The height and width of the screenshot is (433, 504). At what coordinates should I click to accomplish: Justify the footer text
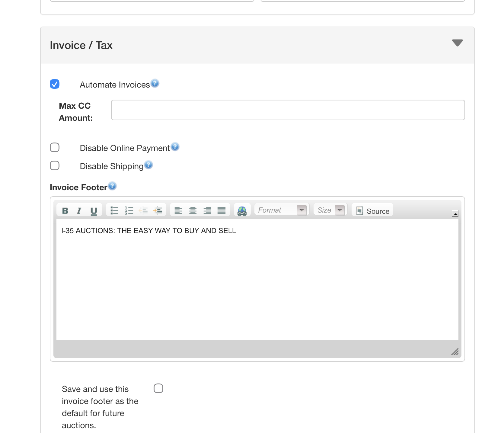tap(222, 210)
